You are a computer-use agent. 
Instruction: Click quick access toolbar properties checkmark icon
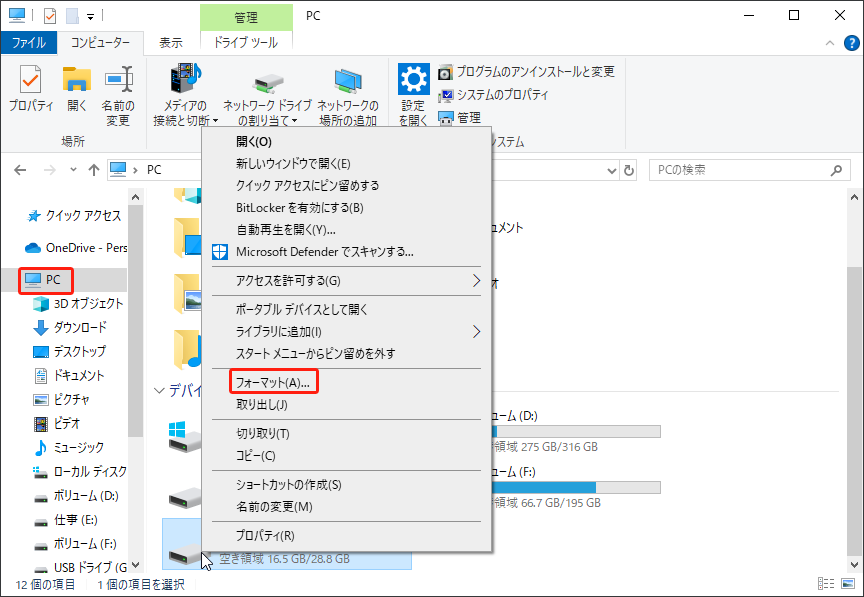pyautogui.click(x=50, y=15)
